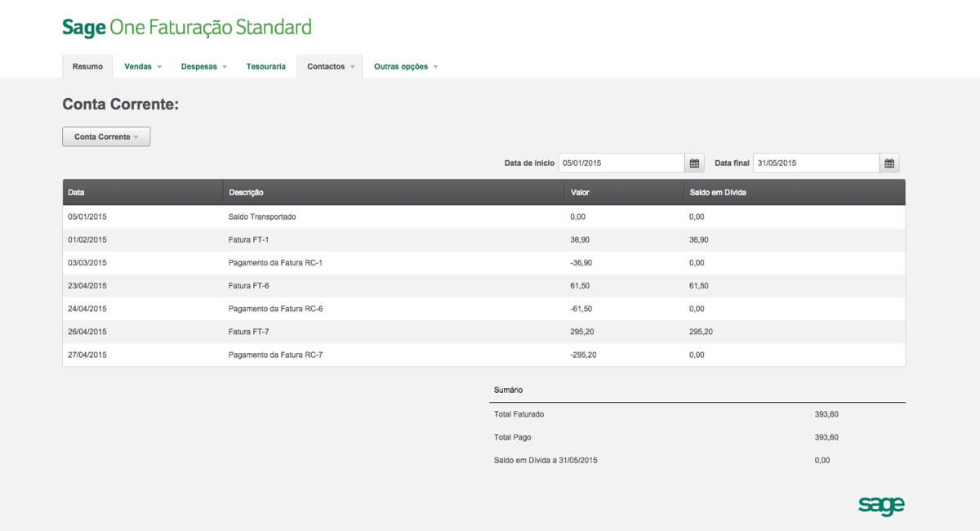Click the Data de início input field
Viewport: 980px width, 531px height.
621,163
